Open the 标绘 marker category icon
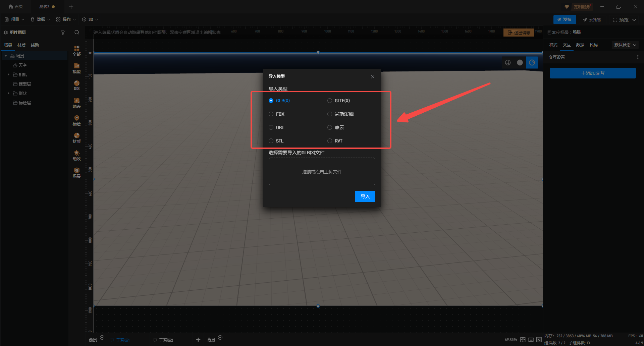The width and height of the screenshot is (644, 346). (x=76, y=120)
